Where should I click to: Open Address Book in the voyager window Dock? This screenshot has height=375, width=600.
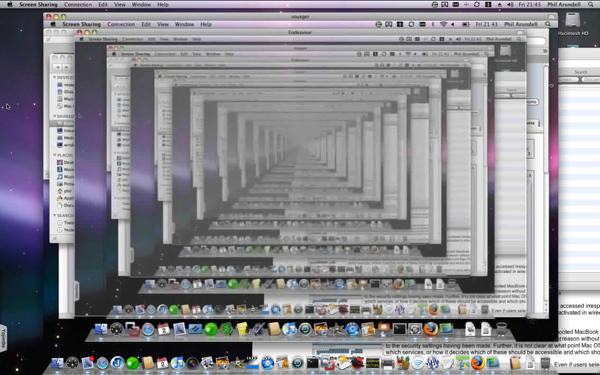[275, 329]
